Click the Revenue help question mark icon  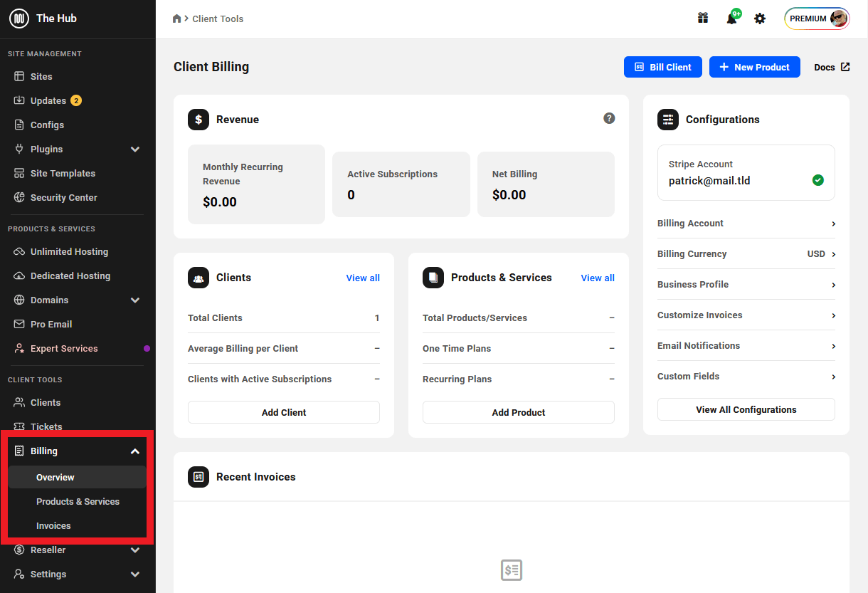tap(609, 118)
